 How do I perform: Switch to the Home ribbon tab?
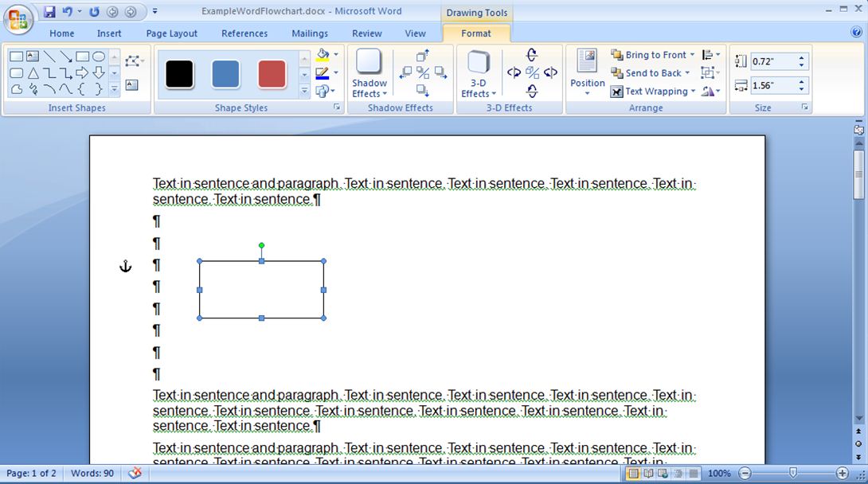click(x=61, y=33)
